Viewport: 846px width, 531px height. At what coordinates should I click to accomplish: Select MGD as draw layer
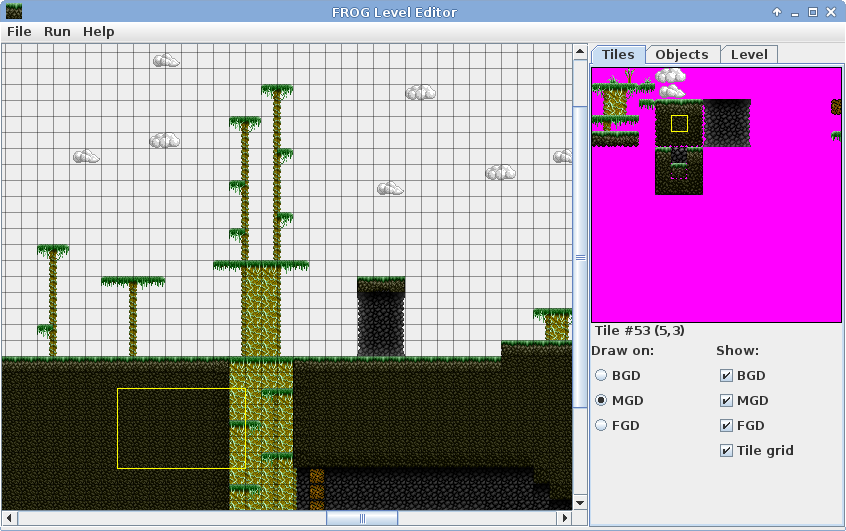(601, 400)
